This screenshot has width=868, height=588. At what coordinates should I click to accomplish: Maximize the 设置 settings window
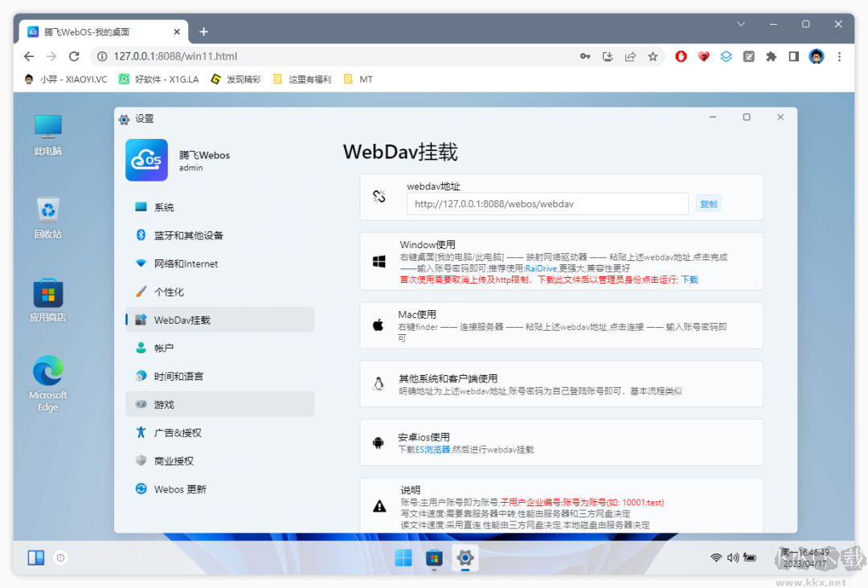coord(747,117)
